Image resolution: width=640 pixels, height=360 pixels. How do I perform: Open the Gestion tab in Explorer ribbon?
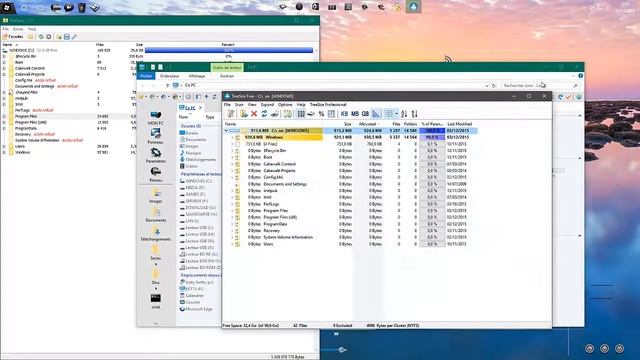tap(227, 76)
